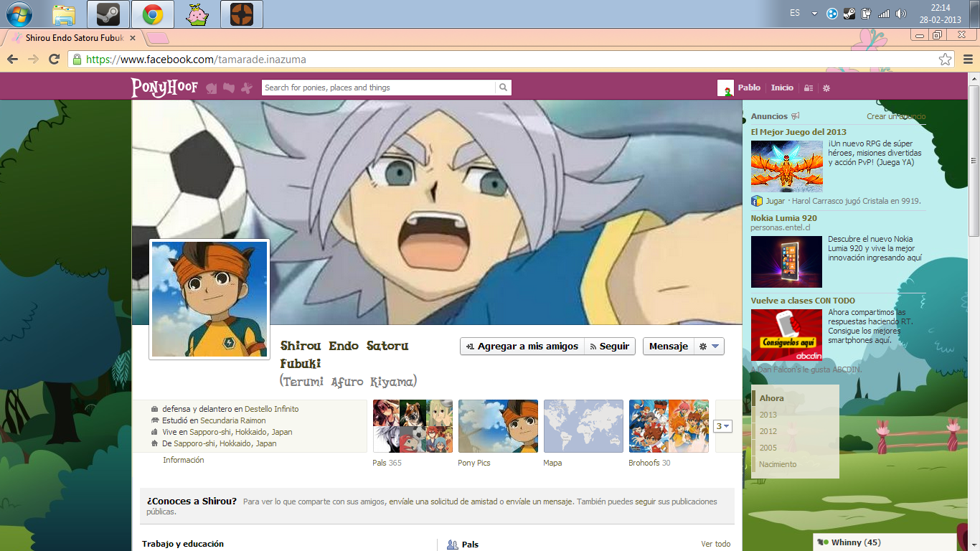
Task: Open the Pony Pics thumbnail
Action: 498,426
